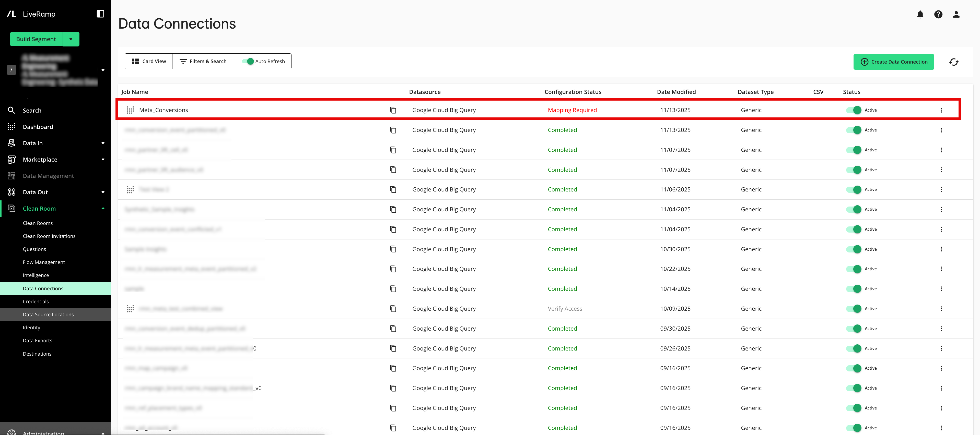
Task: Open Filters & Search
Action: pyautogui.click(x=203, y=61)
